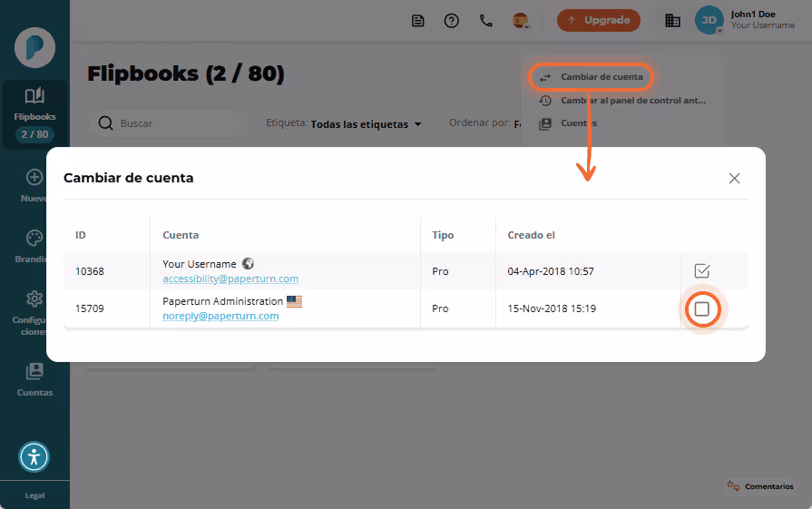This screenshot has height=509, width=812.
Task: Open the Legal link in sidebar
Action: tap(34, 495)
